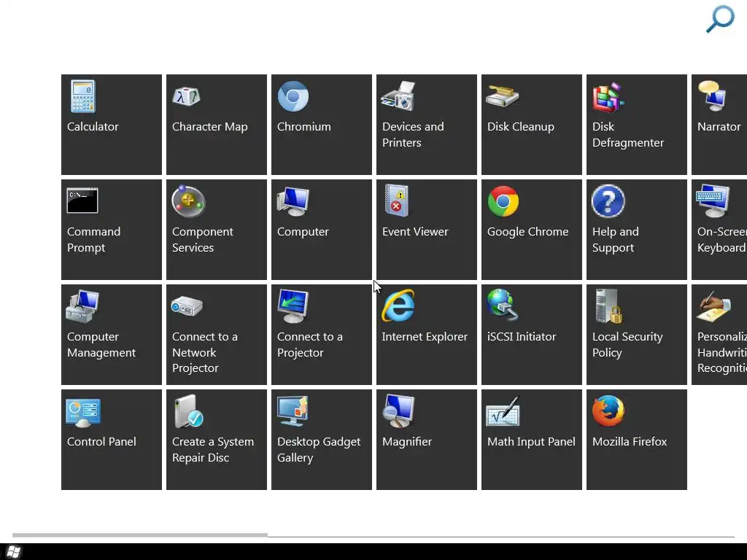Click the "Narrator" label text
This screenshot has height=560, width=747.
[719, 127]
